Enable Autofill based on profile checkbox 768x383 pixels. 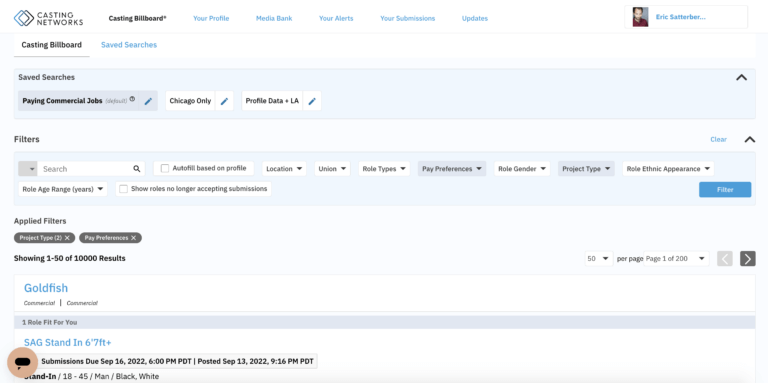pos(165,168)
